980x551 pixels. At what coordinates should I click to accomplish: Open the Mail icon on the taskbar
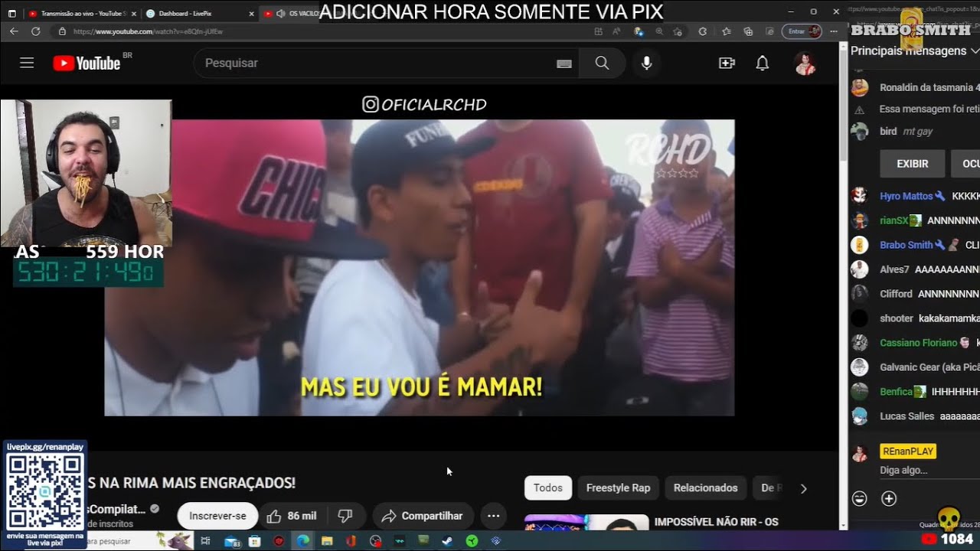pos(232,541)
